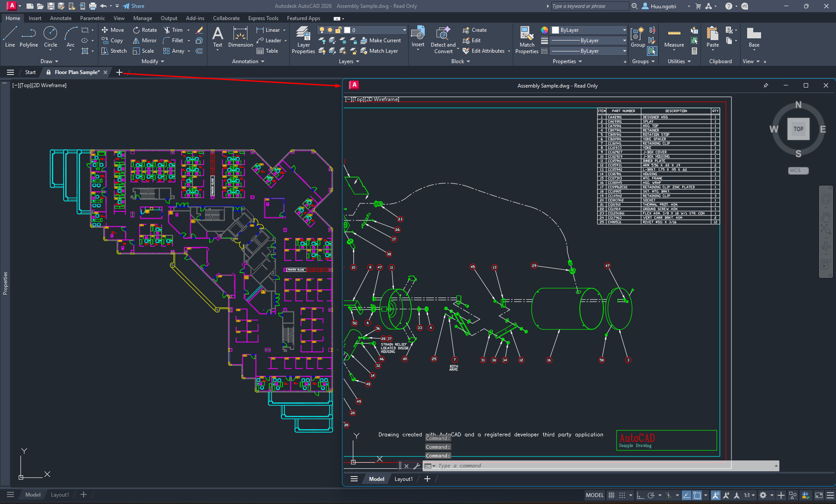Expand the Properties panel dropdown

[x=567, y=61]
